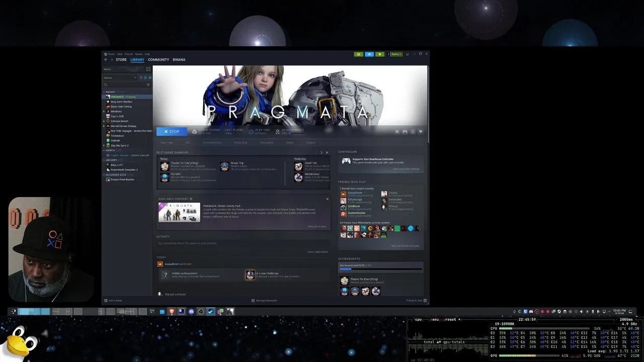This screenshot has height=362, width=644.
Task: Collapse the DECEMBER 2025 section
Action: click(x=104, y=174)
